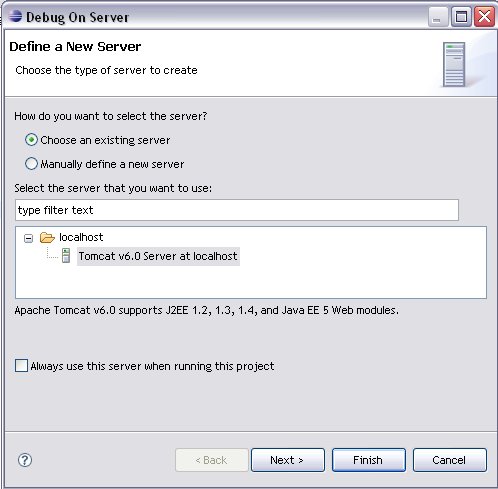Viewport: 498px width, 489px height.
Task: Minimize the Debug On Server dialog
Action: coord(437,17)
